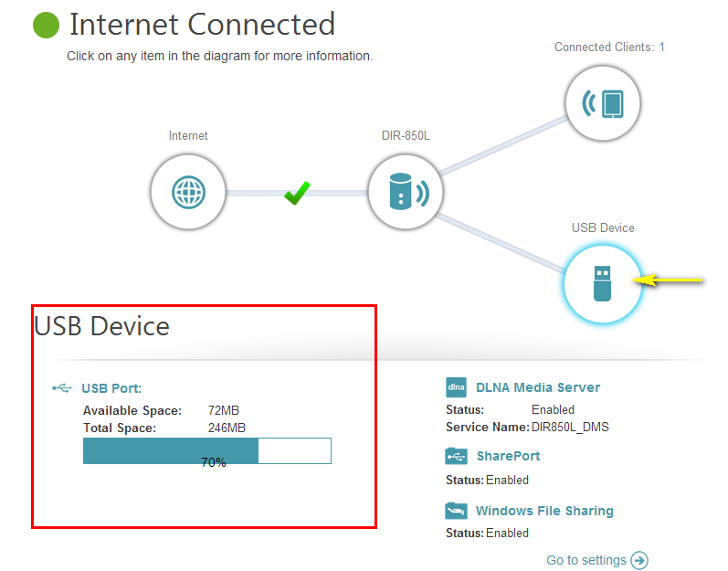728x571 pixels.
Task: Click the green checkmark connection status
Action: (x=297, y=193)
